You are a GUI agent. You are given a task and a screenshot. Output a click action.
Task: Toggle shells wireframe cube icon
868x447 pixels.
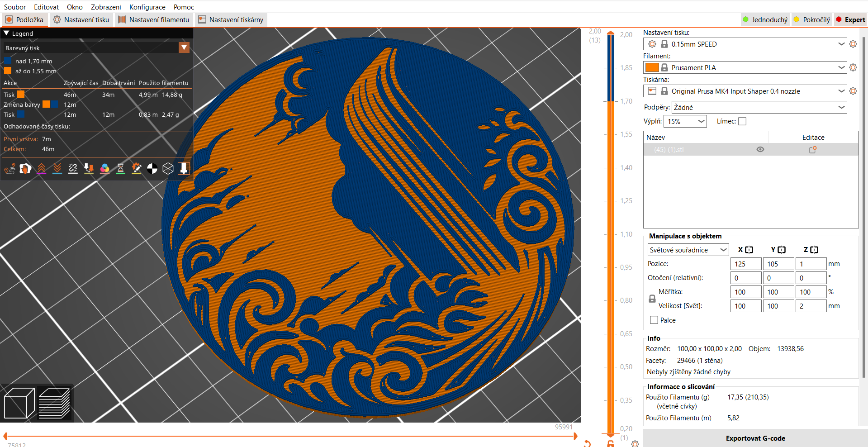168,169
